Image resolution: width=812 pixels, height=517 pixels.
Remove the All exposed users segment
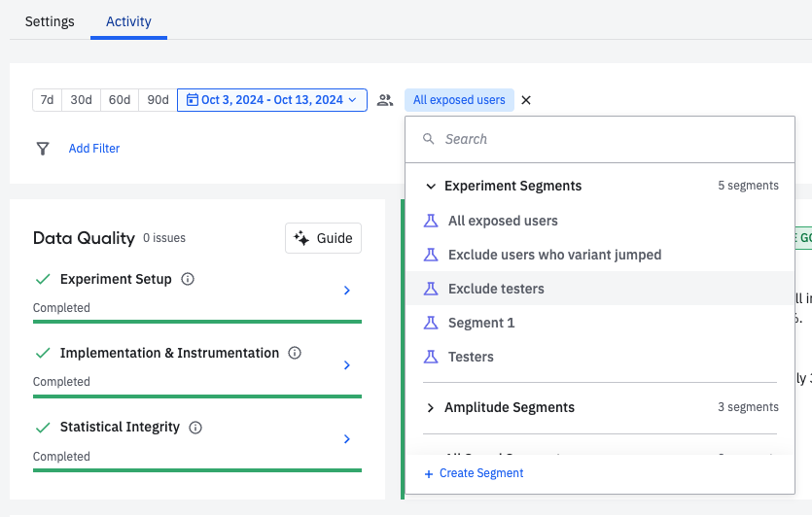pos(526,100)
